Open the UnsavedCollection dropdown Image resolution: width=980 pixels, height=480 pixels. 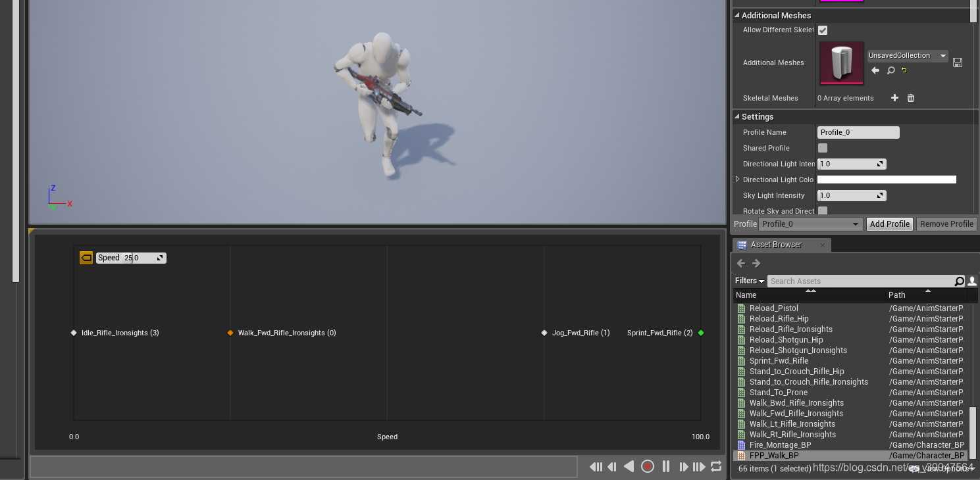pos(908,55)
